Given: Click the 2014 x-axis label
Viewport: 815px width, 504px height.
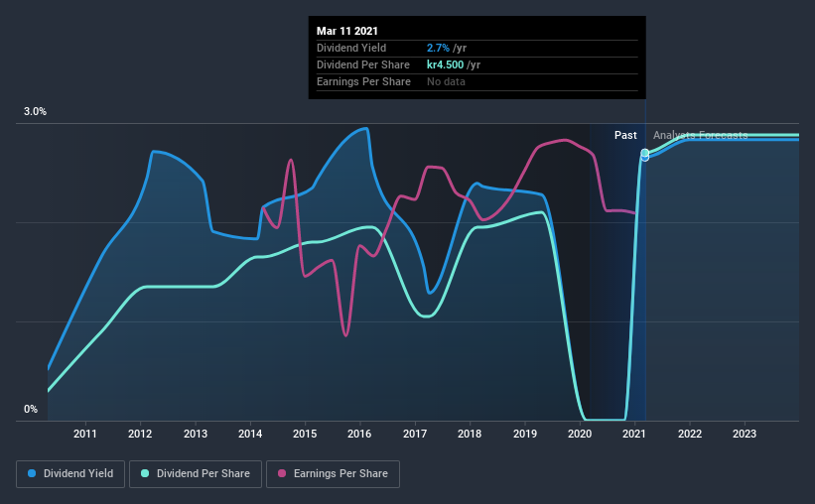Looking at the screenshot, I should click(250, 434).
